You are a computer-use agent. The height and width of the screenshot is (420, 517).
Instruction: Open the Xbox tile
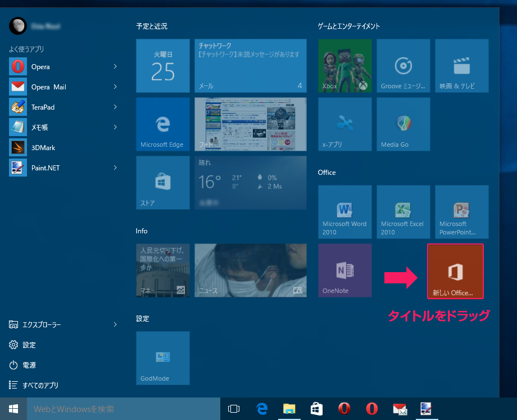(x=345, y=66)
